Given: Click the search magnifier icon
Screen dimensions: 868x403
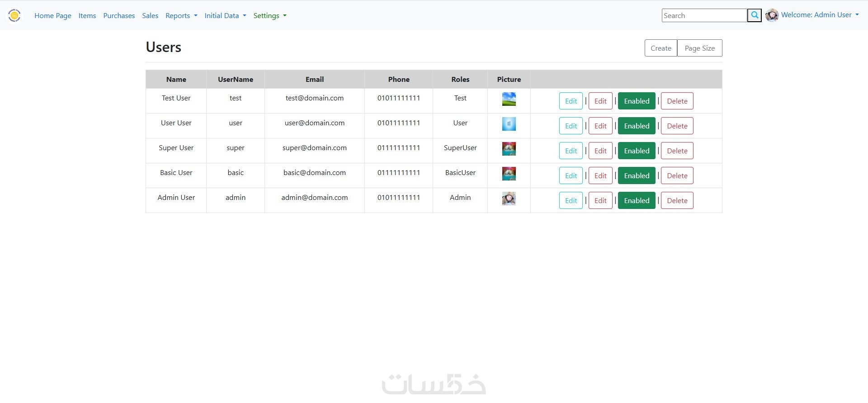Looking at the screenshot, I should point(755,15).
